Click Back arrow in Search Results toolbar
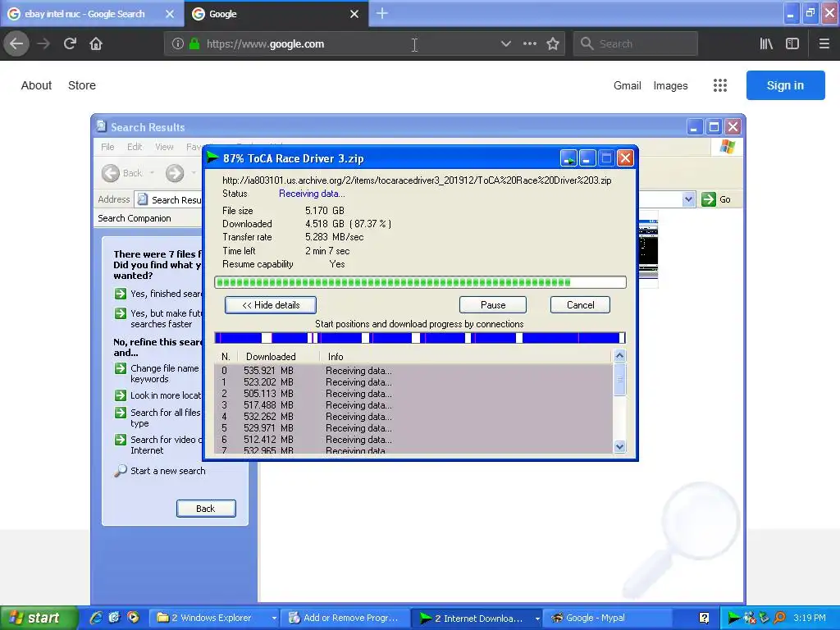 click(111, 173)
